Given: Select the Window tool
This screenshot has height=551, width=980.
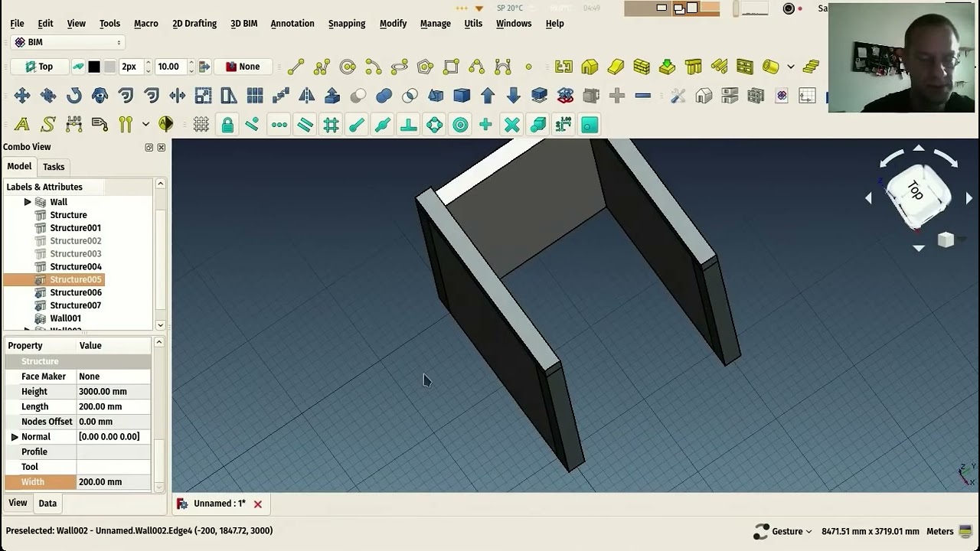Looking at the screenshot, I should (x=745, y=67).
